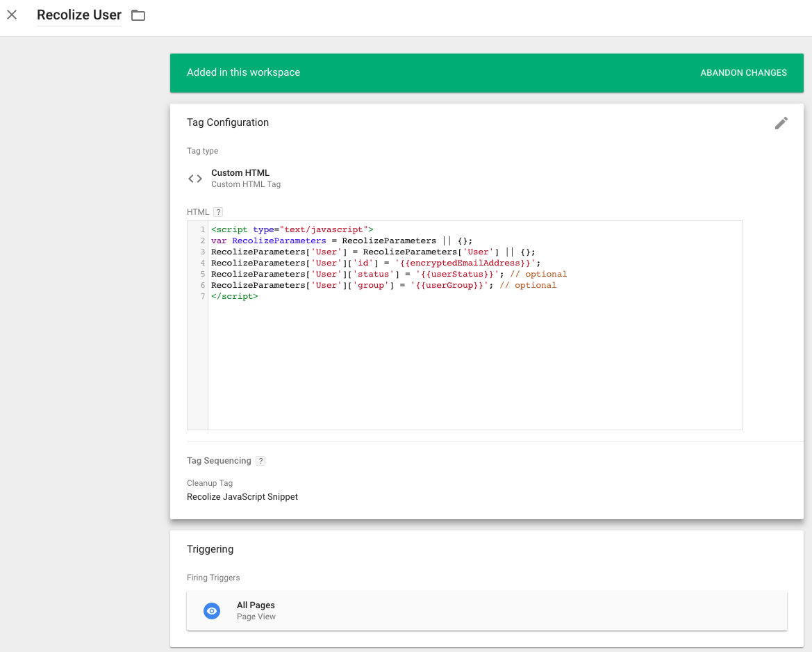The height and width of the screenshot is (652, 812).
Task: Click the Cleanup Tag label
Action: (x=210, y=483)
